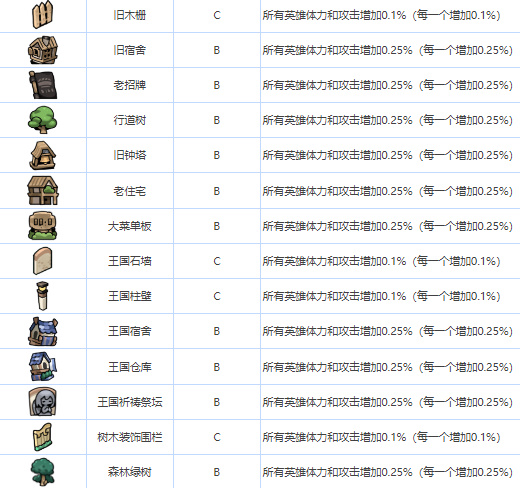Click the 0.25% effect text for 王国宿舍
The height and width of the screenshot is (488, 520).
point(387,331)
